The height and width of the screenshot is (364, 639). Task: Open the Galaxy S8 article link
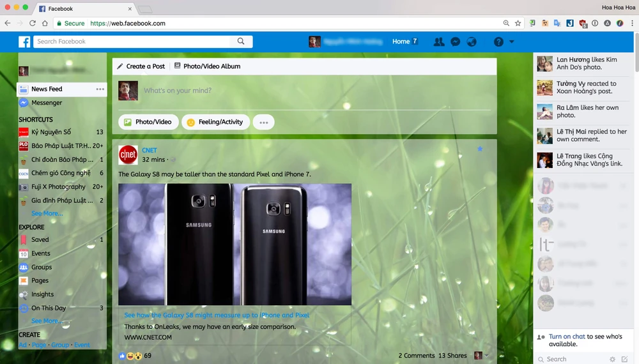pyautogui.click(x=217, y=315)
